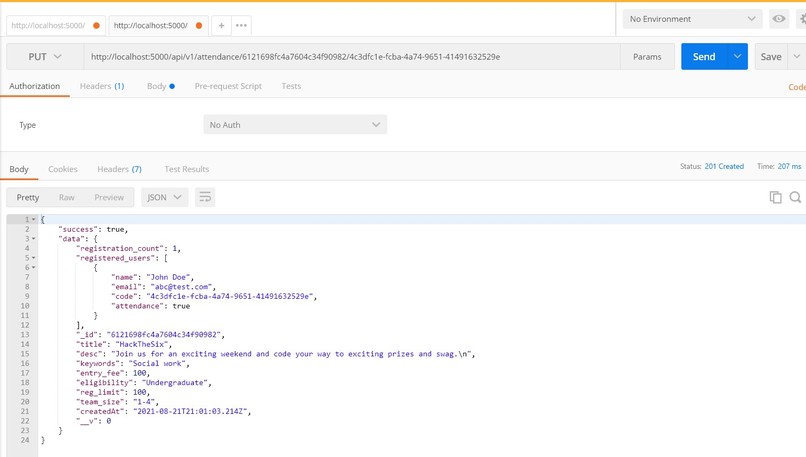Image resolution: width=806 pixels, height=457 pixels.
Task: Collapse registered_users array at line 5
Action: pos(34,258)
